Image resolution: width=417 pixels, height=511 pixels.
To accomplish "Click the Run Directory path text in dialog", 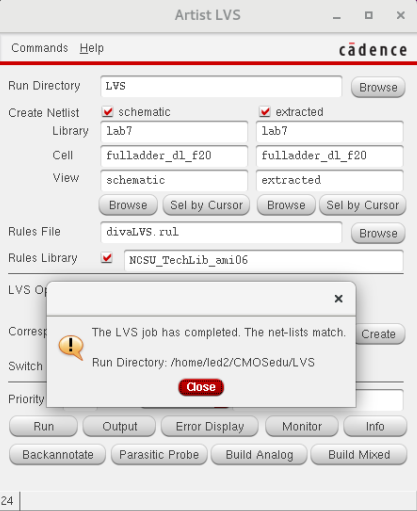I will click(x=203, y=362).
